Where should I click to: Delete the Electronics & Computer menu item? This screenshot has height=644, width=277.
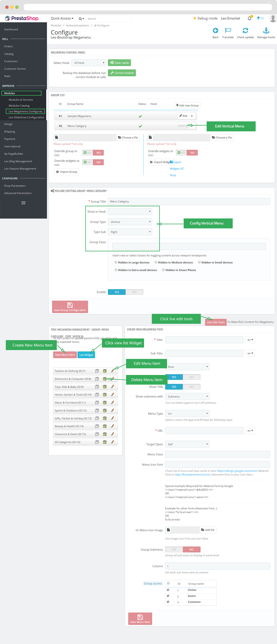click(x=105, y=379)
